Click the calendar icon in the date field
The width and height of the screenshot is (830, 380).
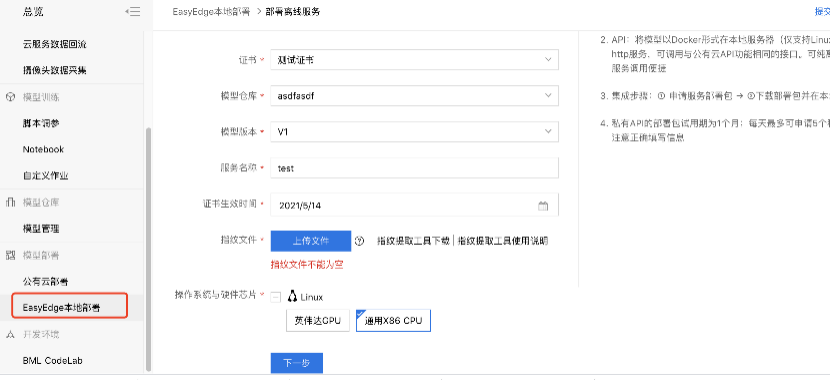pos(543,206)
